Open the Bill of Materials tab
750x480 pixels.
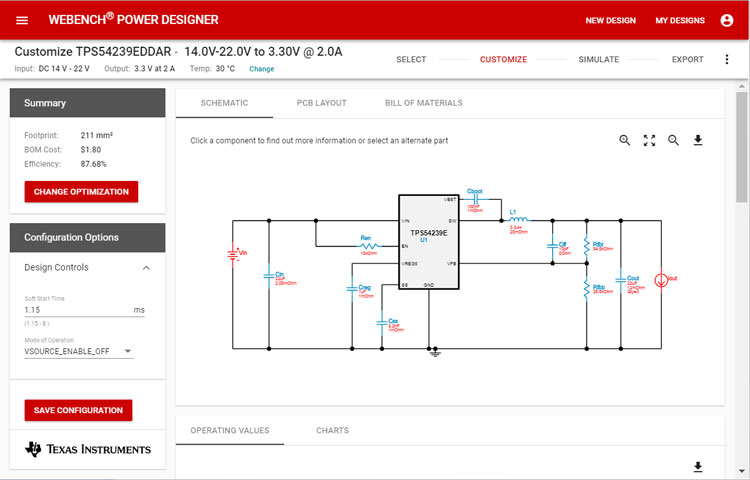point(423,103)
